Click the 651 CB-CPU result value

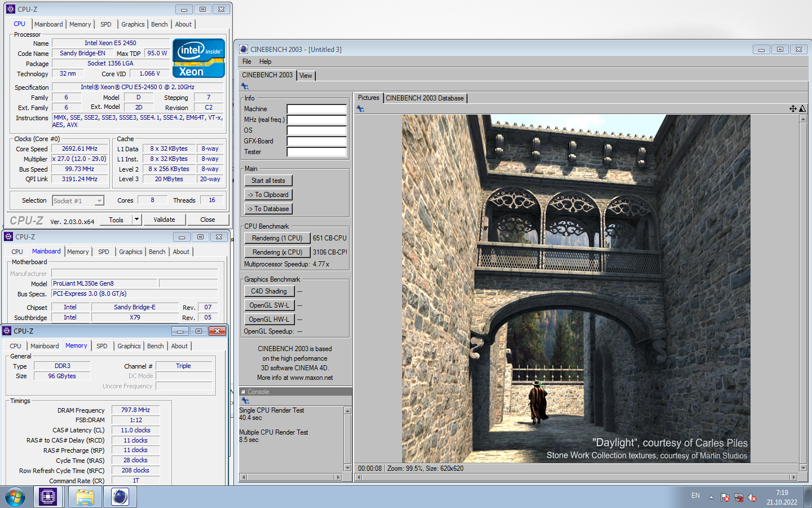[330, 238]
